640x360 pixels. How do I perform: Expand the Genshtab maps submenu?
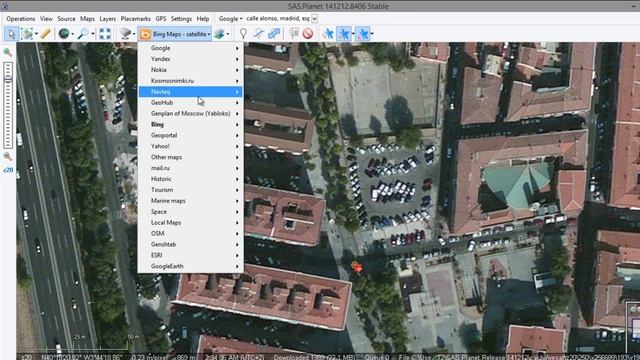[x=191, y=244]
